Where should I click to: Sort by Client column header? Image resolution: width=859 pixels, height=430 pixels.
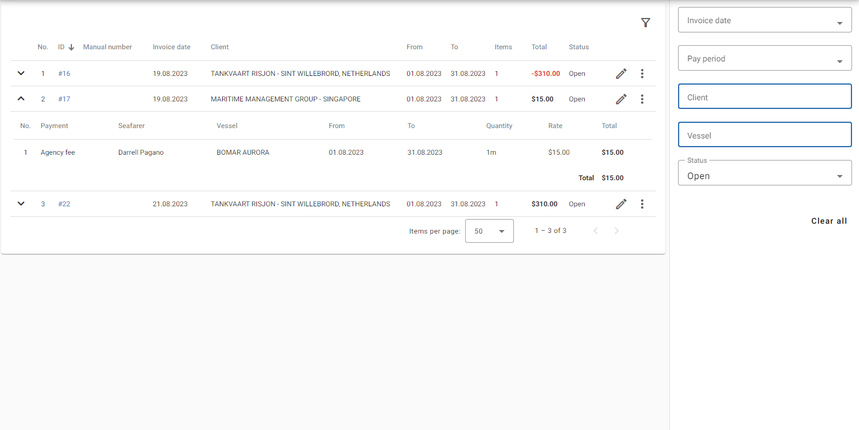(220, 47)
